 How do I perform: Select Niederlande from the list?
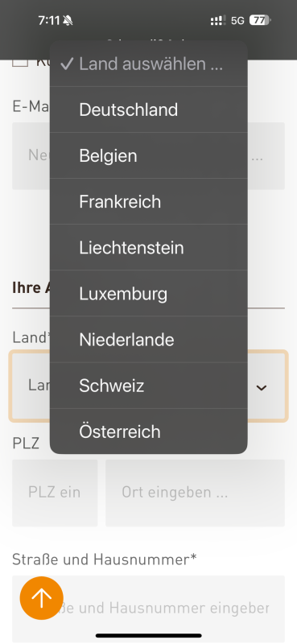click(x=149, y=340)
